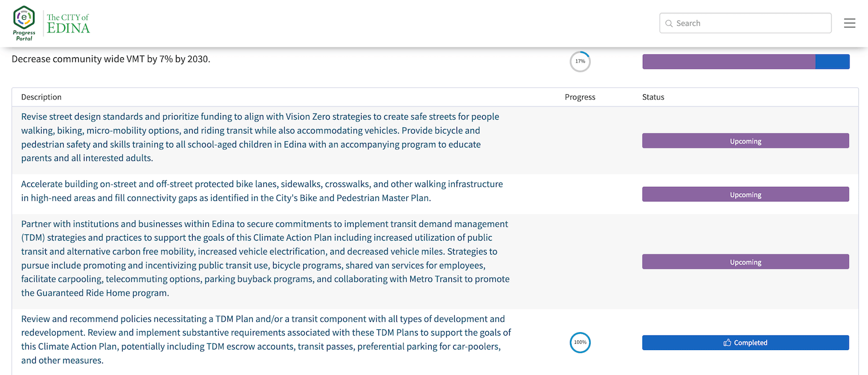868x375 pixels.
Task: Click Upcoming status for TDM partnership action
Action: click(745, 262)
